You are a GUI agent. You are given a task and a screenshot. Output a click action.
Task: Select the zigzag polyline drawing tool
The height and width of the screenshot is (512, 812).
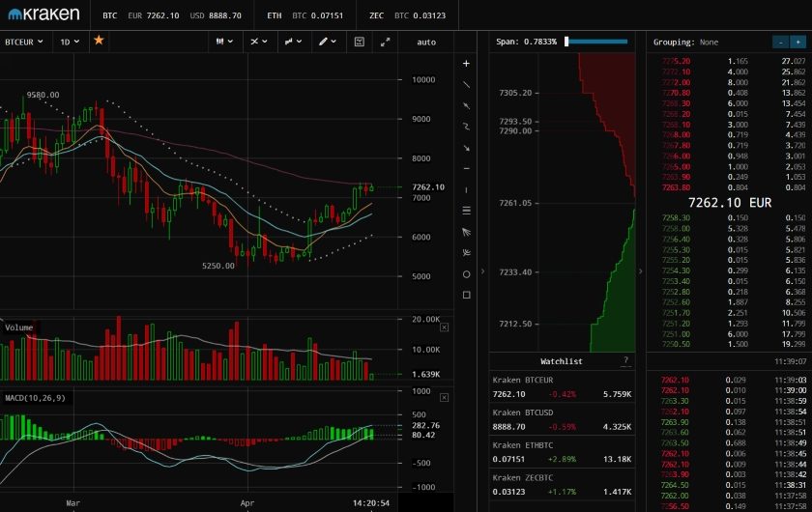click(466, 127)
